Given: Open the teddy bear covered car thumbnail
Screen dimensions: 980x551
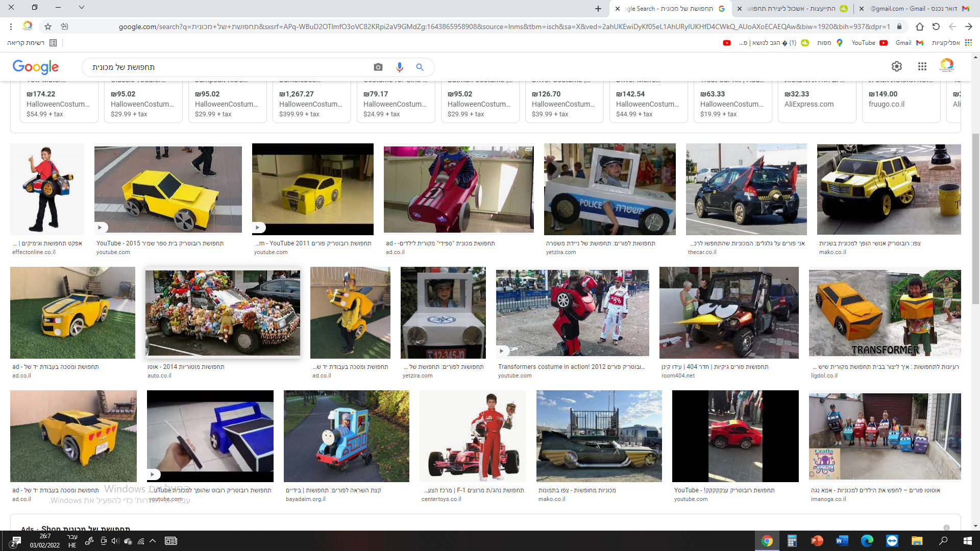Looking at the screenshot, I should (223, 313).
